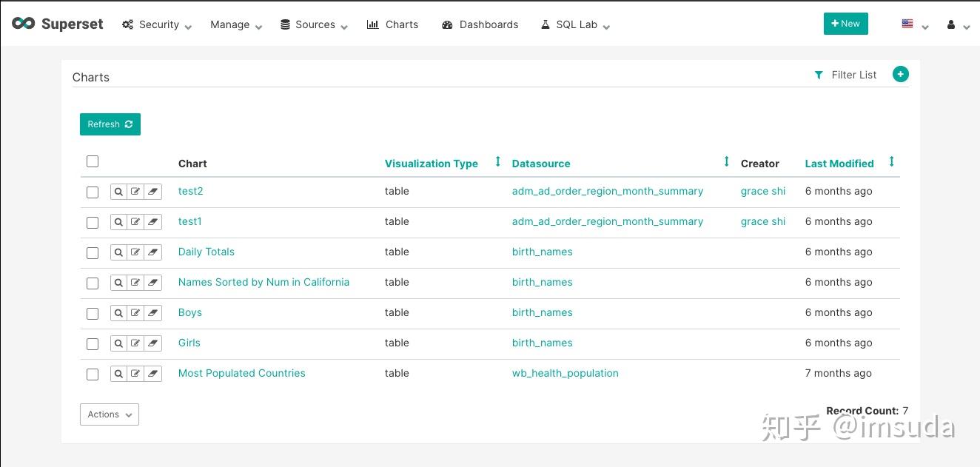Image resolution: width=980 pixels, height=467 pixels.
Task: Select the checkbox beside Names Sorted by Num
Action: [x=93, y=283]
